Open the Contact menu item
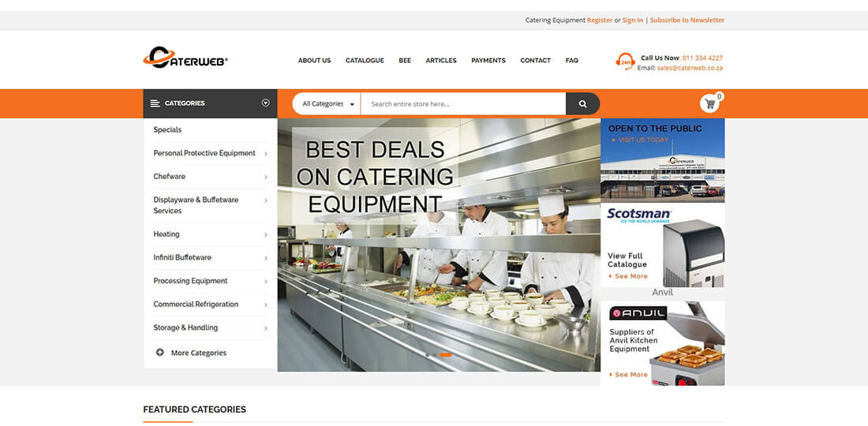This screenshot has height=426, width=868. coord(535,60)
